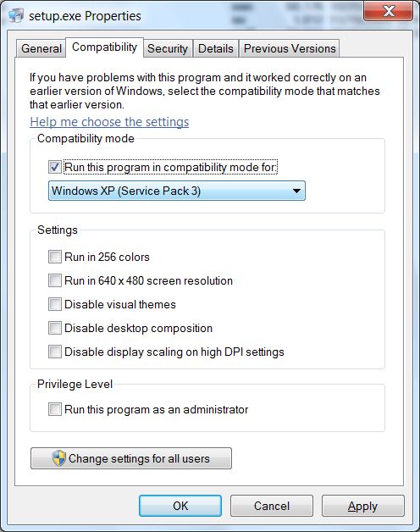Switch to the General tab
Viewport: 420px width, 532px height.
coord(41,48)
